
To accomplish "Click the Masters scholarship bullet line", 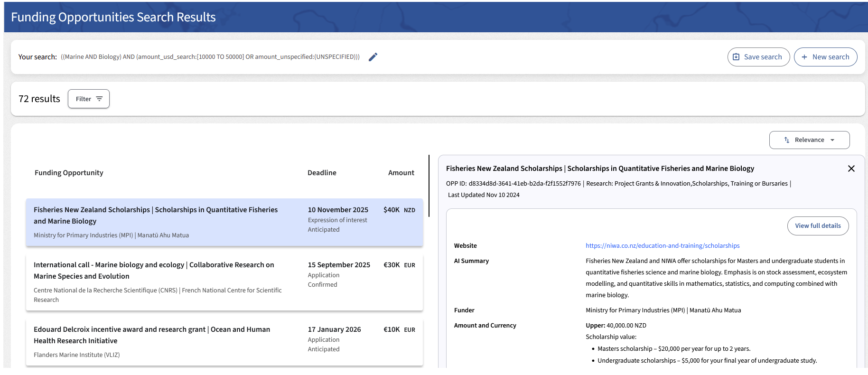I will tap(674, 349).
